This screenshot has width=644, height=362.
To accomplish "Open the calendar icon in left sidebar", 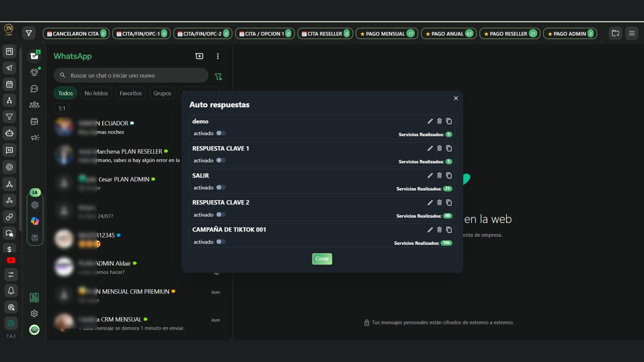I will click(9, 84).
